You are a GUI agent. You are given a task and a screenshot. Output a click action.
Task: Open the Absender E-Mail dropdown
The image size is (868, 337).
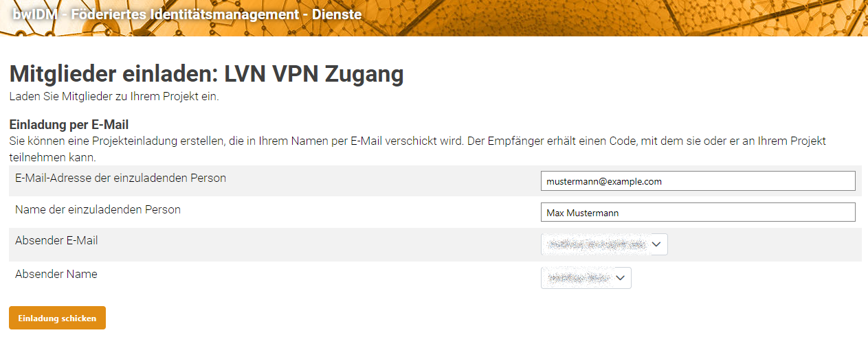click(x=603, y=244)
